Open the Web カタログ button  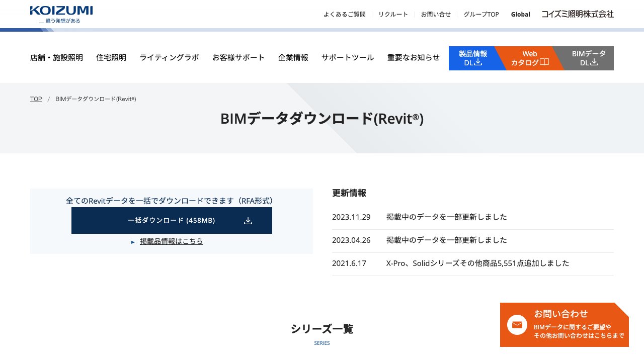[x=529, y=58]
